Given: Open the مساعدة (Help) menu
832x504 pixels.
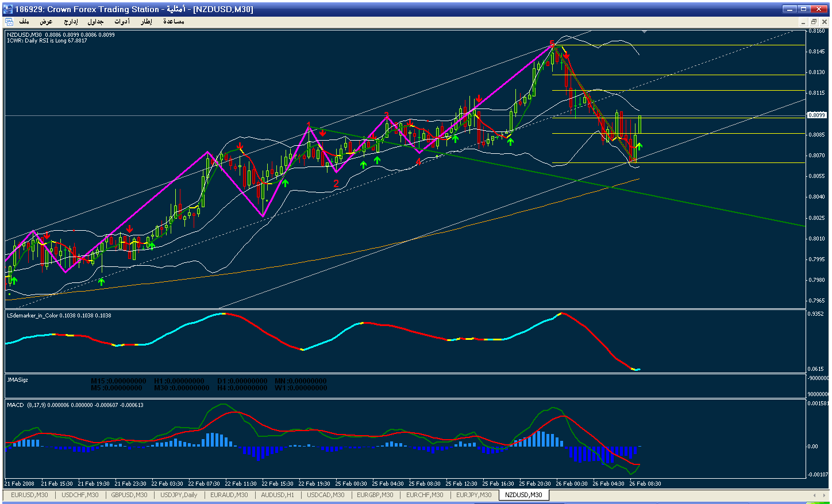Looking at the screenshot, I should (174, 22).
